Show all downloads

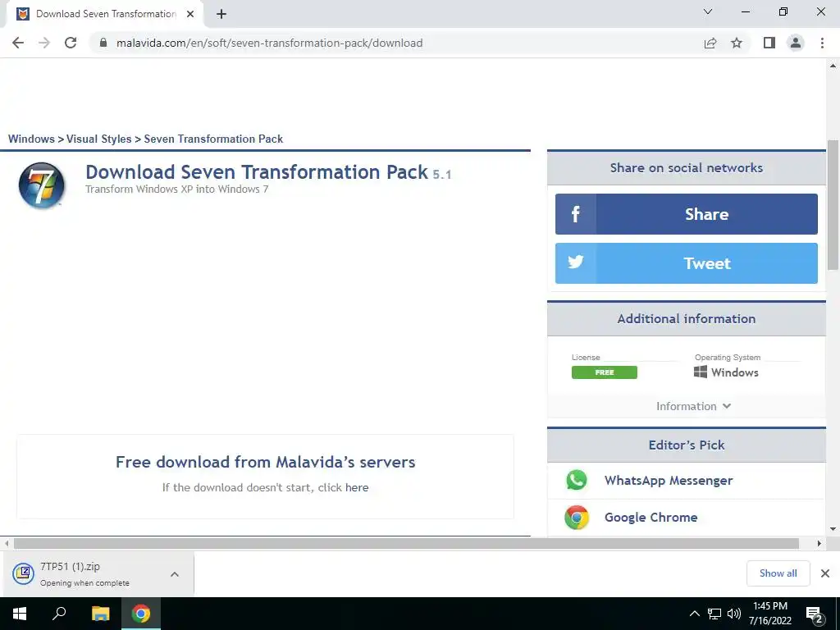(x=778, y=573)
